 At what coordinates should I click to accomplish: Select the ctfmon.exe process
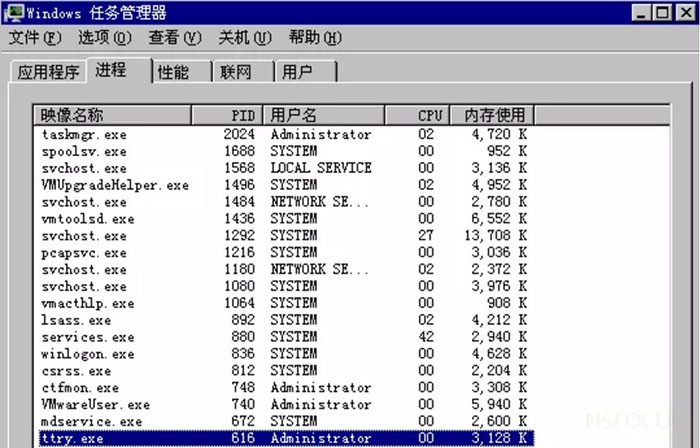pos(284,387)
